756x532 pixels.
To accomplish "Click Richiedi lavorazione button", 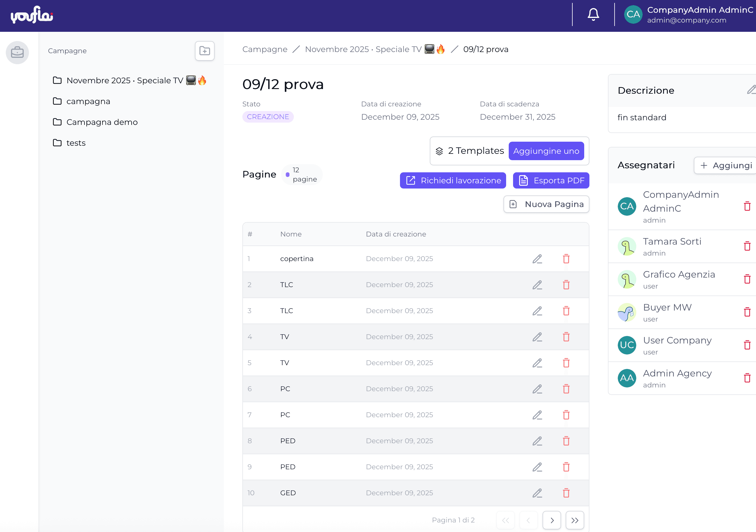I will 453,180.
